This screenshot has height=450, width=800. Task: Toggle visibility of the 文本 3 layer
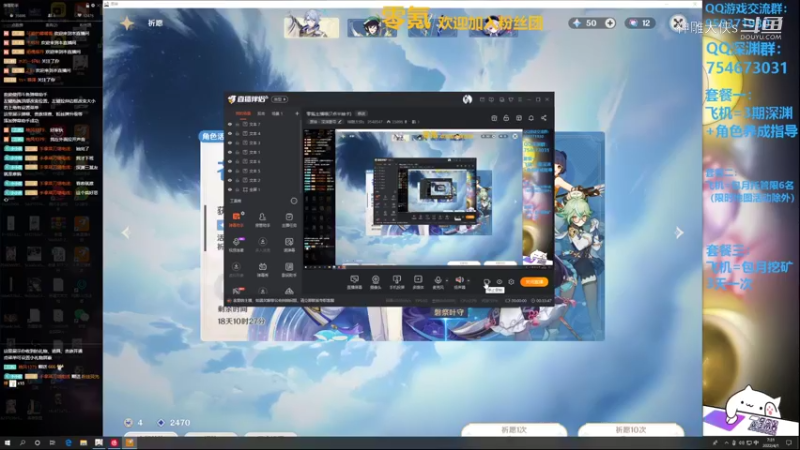(x=230, y=143)
